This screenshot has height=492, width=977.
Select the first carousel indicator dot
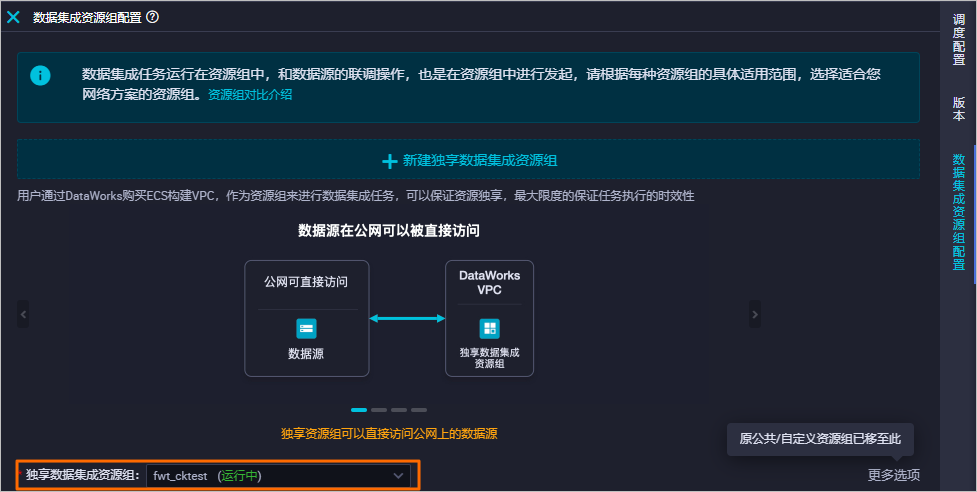point(359,410)
